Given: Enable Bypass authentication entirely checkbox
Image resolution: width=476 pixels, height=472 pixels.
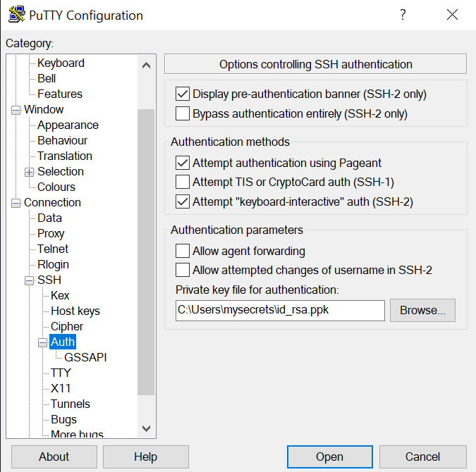Looking at the screenshot, I should pos(183,113).
